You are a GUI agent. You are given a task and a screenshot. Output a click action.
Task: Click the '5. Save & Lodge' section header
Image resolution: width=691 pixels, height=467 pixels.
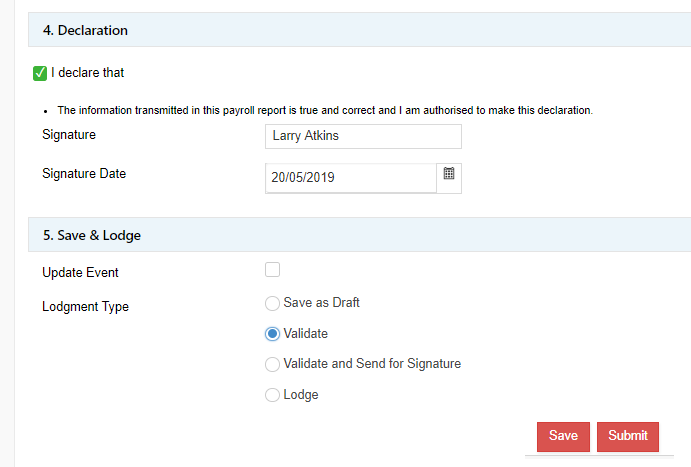point(92,236)
